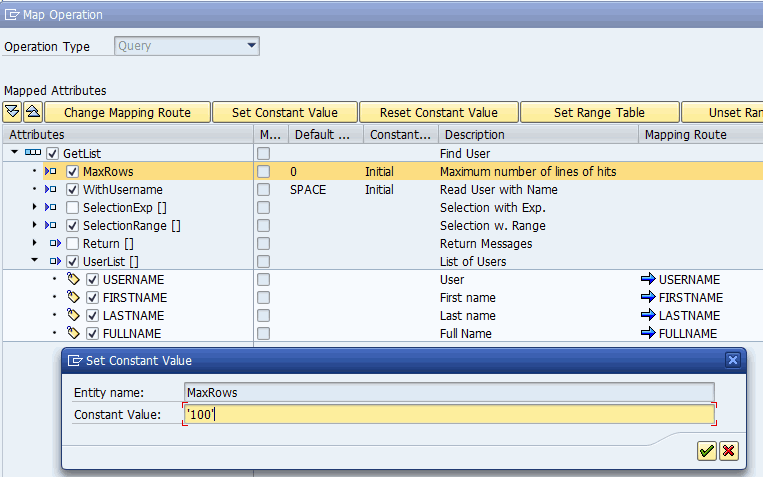Click the mapping route arrow for FULLNAME
763x477 pixels.
tap(648, 333)
